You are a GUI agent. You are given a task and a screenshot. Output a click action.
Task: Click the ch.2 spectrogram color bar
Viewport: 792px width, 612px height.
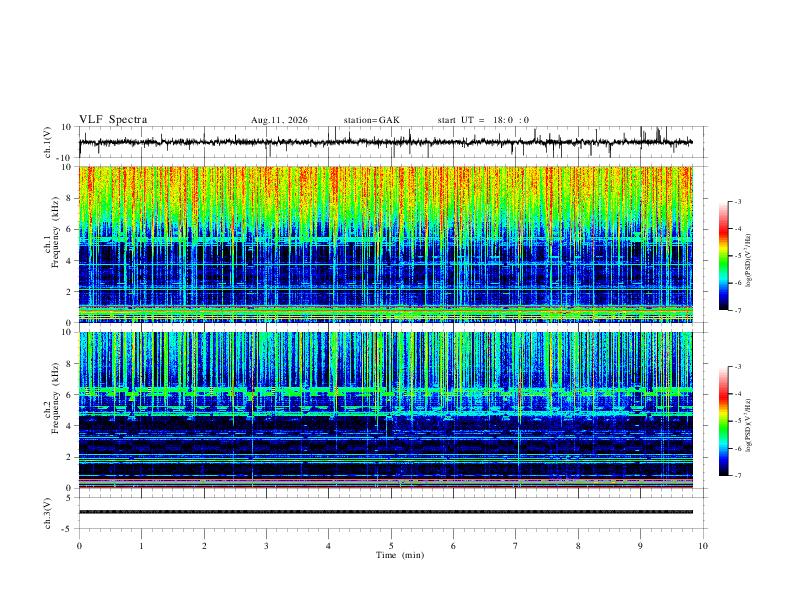[723, 421]
